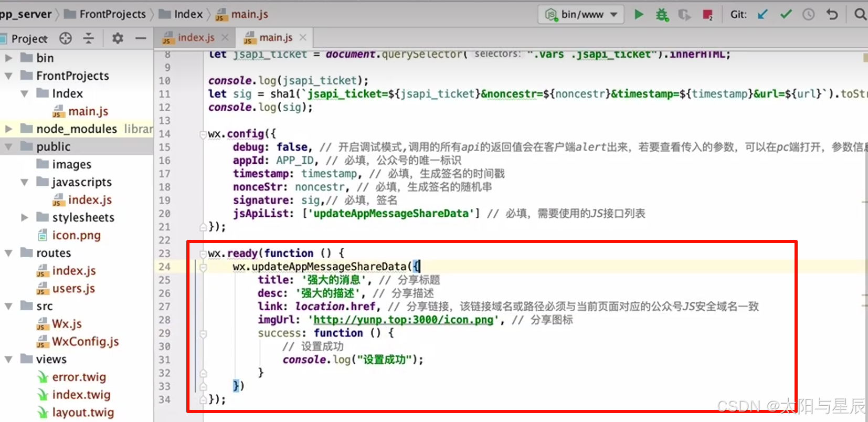Image resolution: width=868 pixels, height=422 pixels.
Task: Fold updateAppMessageShareData block at line 24
Action: pyautogui.click(x=203, y=267)
